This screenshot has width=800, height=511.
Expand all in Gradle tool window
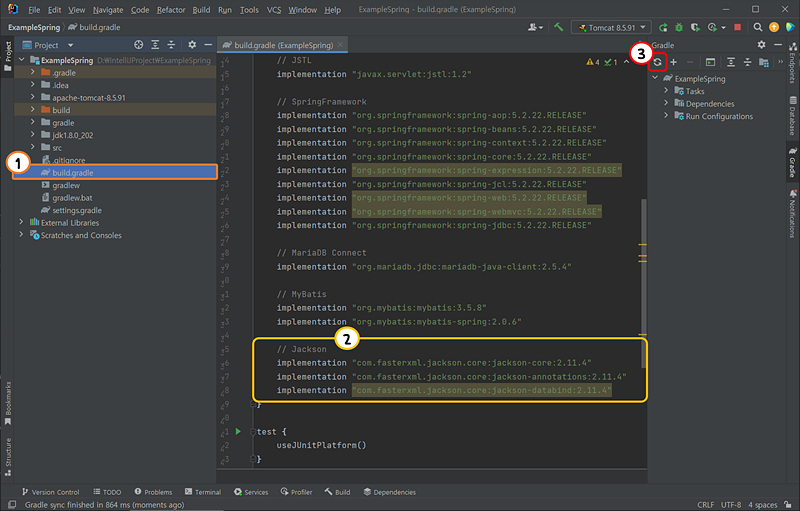[731, 62]
